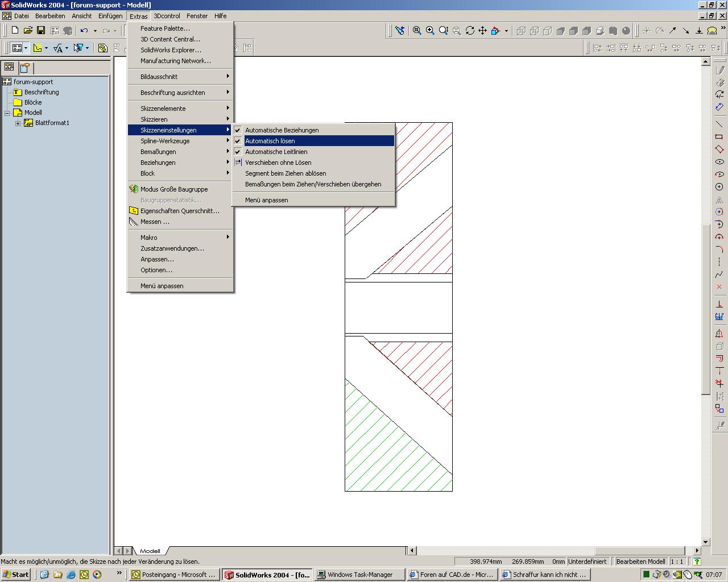Select the Parallelogram sketch tool
This screenshot has width=728, height=582.
pyautogui.click(x=719, y=149)
